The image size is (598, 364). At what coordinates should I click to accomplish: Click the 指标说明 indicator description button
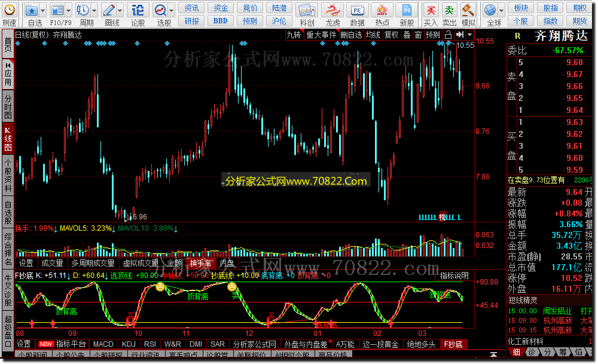coord(454,276)
